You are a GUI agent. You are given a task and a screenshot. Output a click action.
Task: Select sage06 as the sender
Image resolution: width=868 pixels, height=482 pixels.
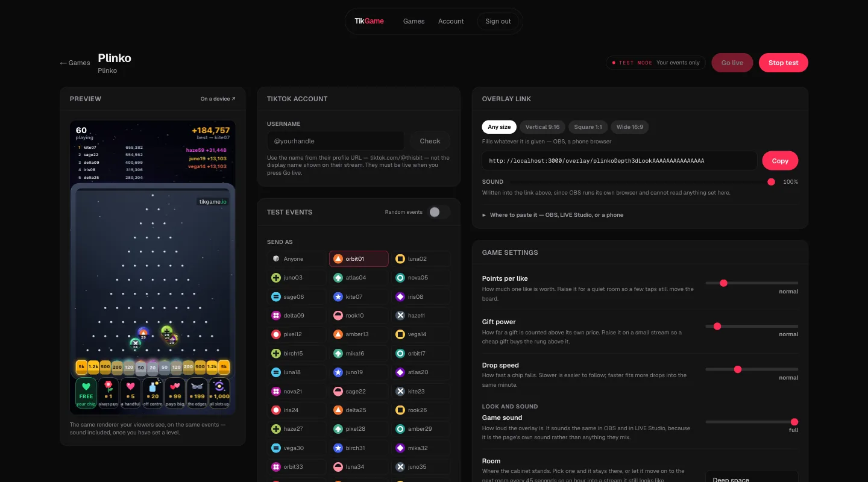pyautogui.click(x=298, y=296)
